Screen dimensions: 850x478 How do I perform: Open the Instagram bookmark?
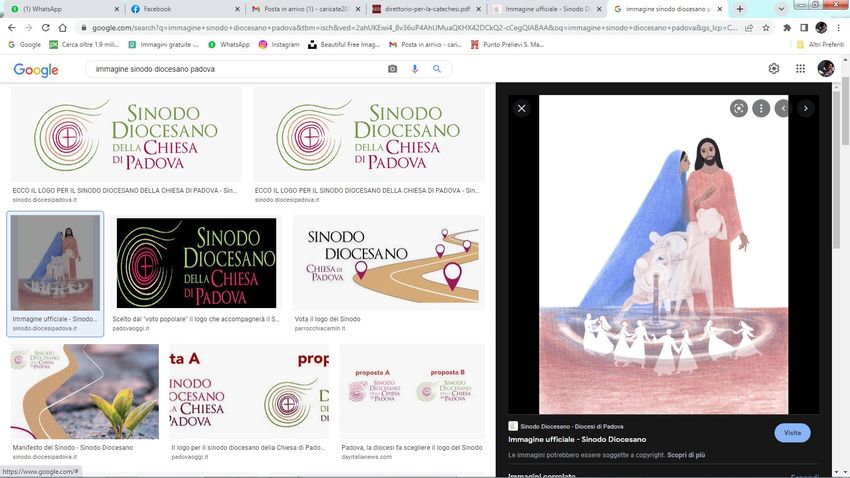pos(279,44)
